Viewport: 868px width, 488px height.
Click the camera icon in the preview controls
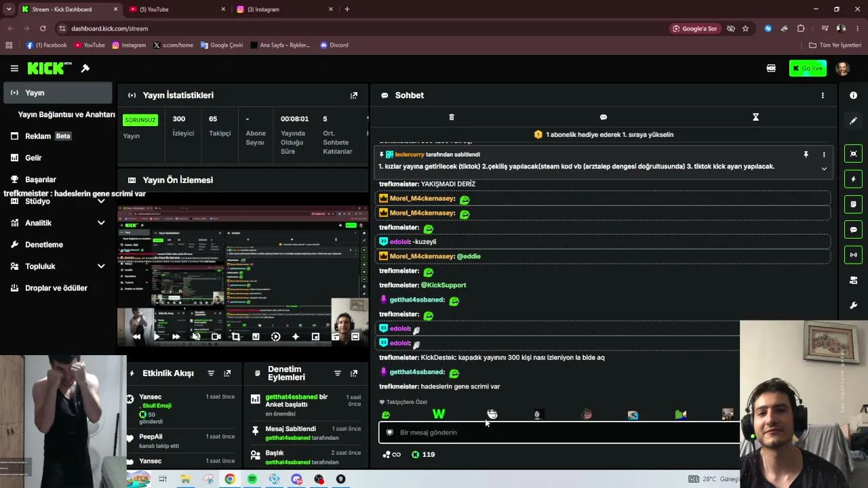pyautogui.click(x=216, y=336)
